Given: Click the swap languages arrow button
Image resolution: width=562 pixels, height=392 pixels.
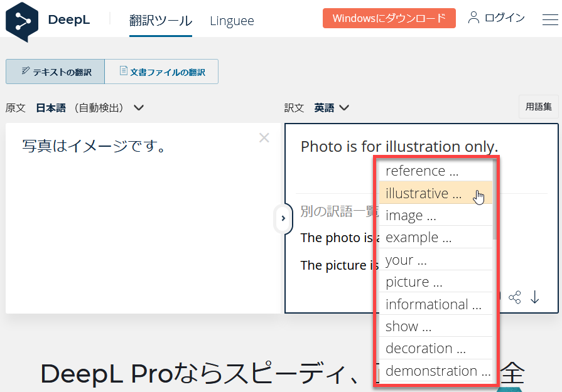Looking at the screenshot, I should coord(283,218).
